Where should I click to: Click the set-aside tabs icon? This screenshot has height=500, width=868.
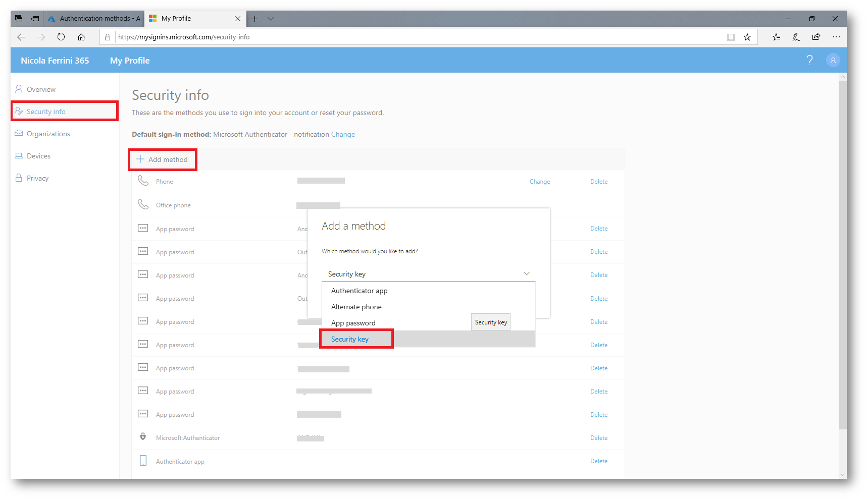[x=19, y=19]
